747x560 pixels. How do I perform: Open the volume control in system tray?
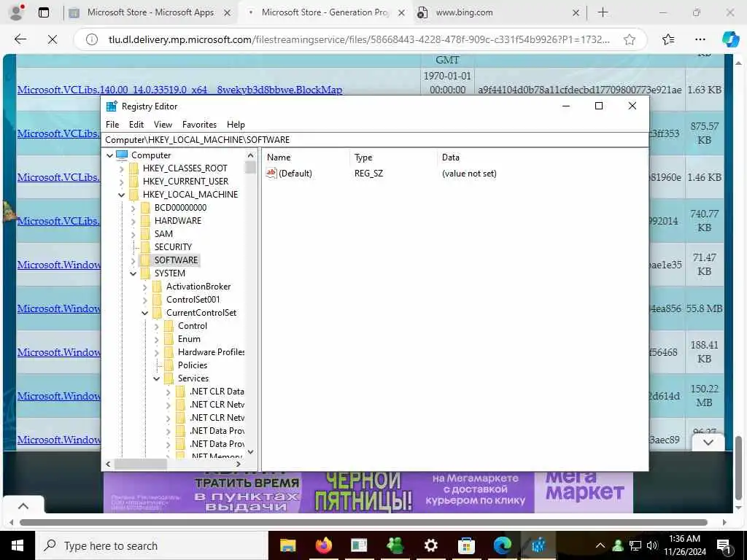652,545
